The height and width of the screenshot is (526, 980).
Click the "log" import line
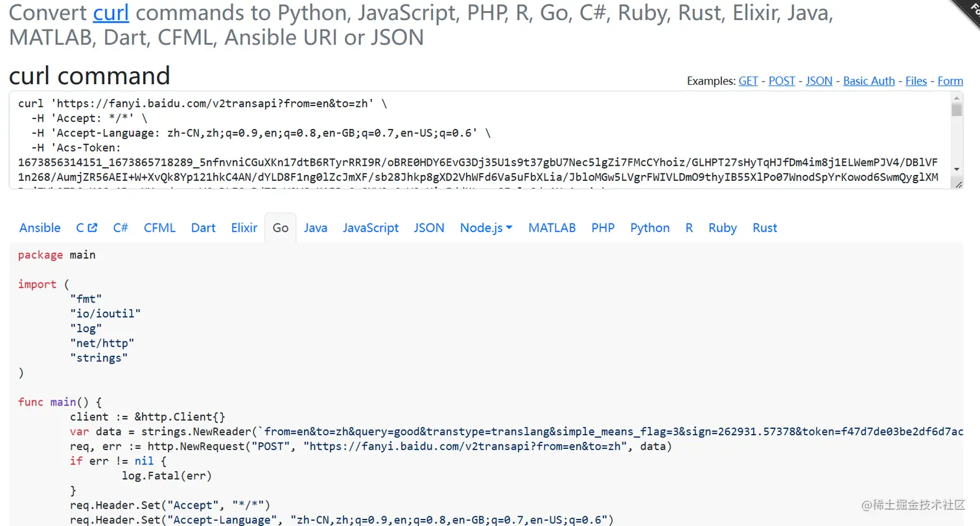coord(86,329)
